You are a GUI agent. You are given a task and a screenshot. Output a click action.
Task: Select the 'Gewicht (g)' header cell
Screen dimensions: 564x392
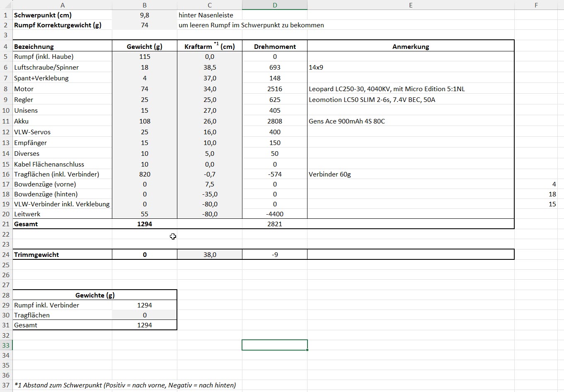(x=145, y=46)
